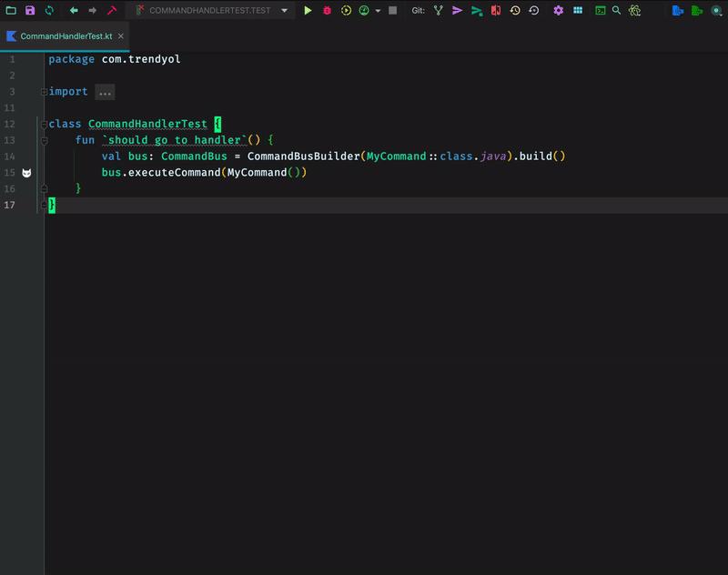Click the update project history icon
This screenshot has width=728, height=575.
514,12
